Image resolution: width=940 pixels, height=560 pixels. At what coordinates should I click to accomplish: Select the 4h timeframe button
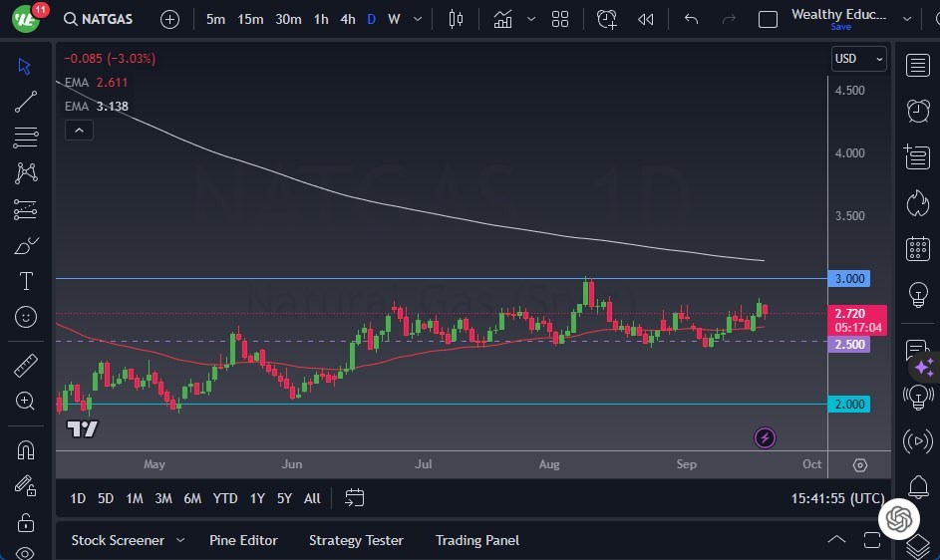[x=347, y=19]
